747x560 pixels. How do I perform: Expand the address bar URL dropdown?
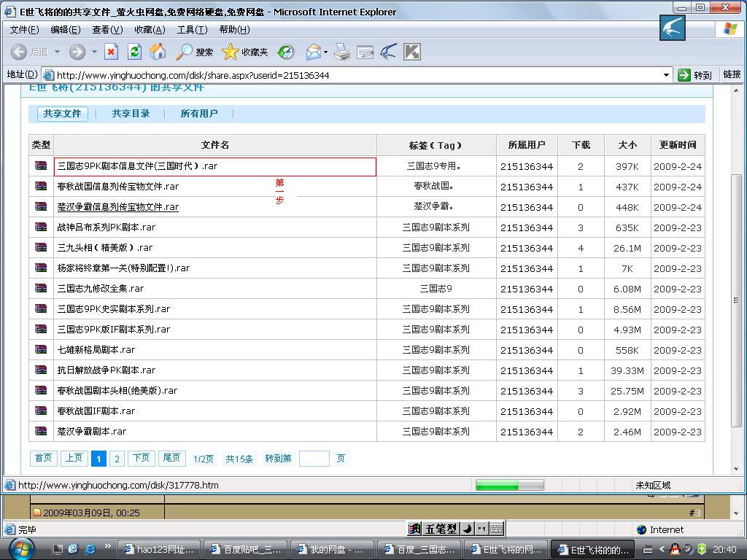tap(666, 75)
